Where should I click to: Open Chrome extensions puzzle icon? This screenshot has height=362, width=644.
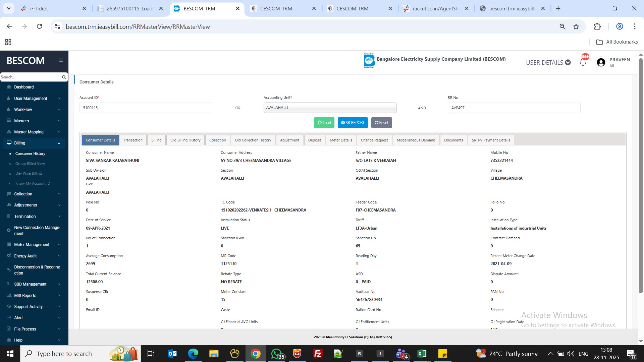point(597,26)
